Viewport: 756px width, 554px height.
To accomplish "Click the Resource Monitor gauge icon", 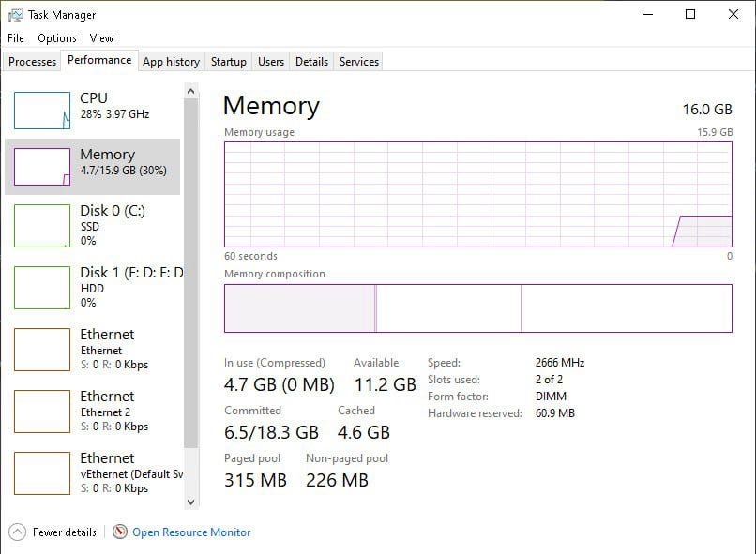I will tap(119, 532).
